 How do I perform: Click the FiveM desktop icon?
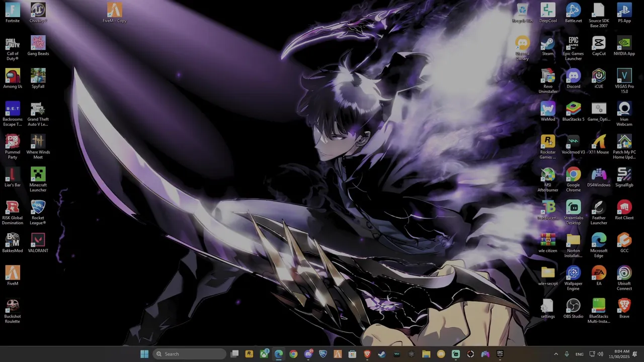pos(13,276)
